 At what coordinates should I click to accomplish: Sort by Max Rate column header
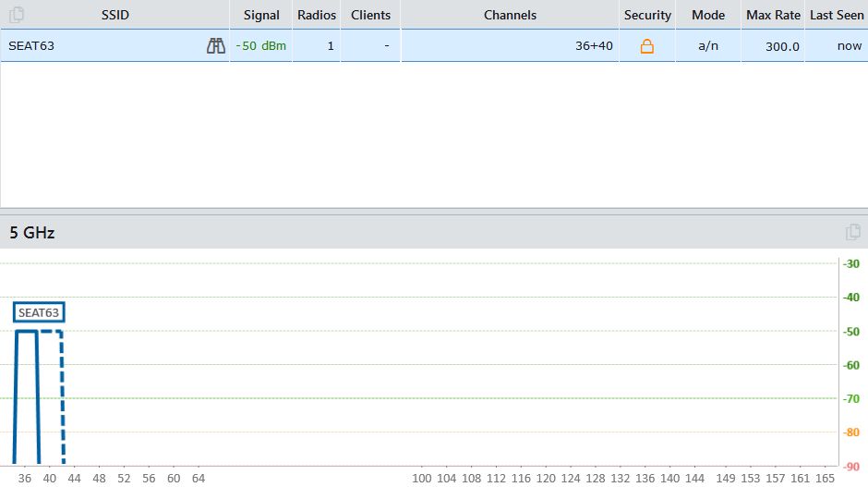tap(773, 15)
